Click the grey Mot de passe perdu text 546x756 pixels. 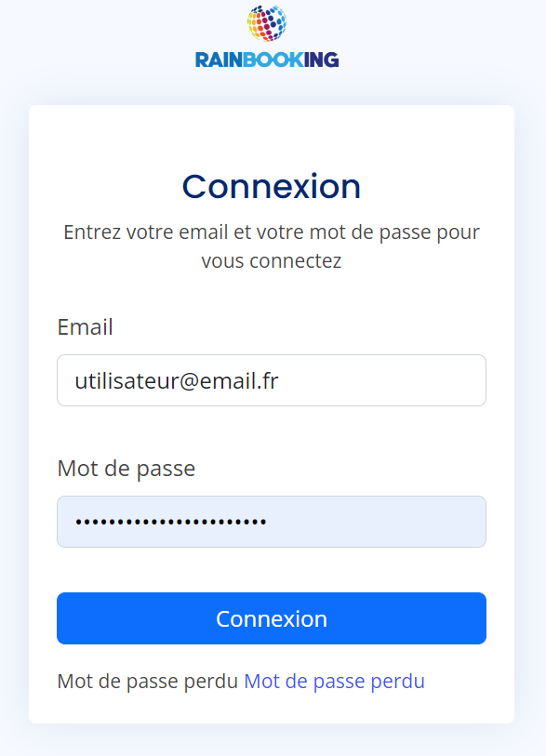coord(148,682)
